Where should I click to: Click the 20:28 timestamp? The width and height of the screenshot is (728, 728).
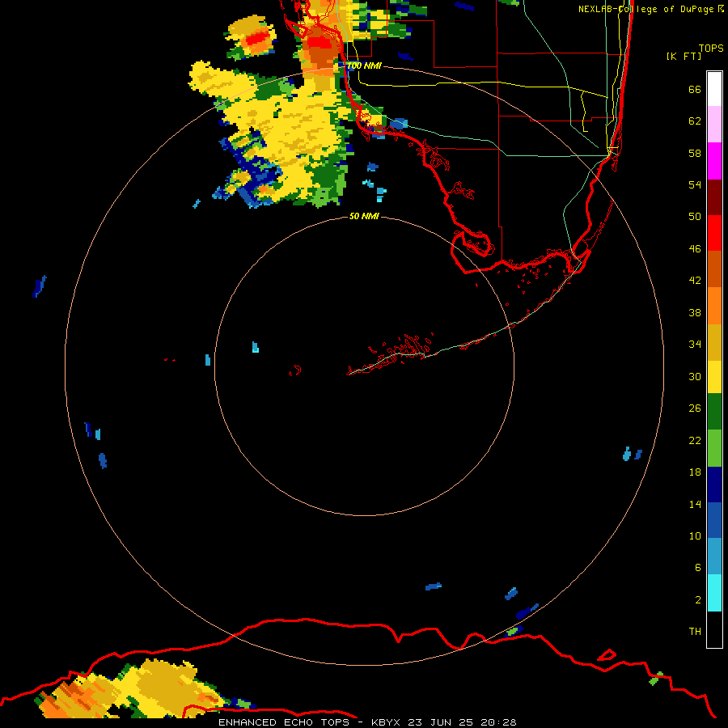[x=498, y=722]
